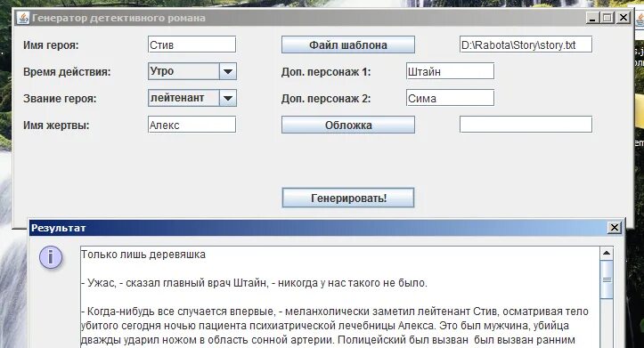Screen dimensions: 644x348
Task: Click the Генерировать! button
Action: pyautogui.click(x=348, y=198)
